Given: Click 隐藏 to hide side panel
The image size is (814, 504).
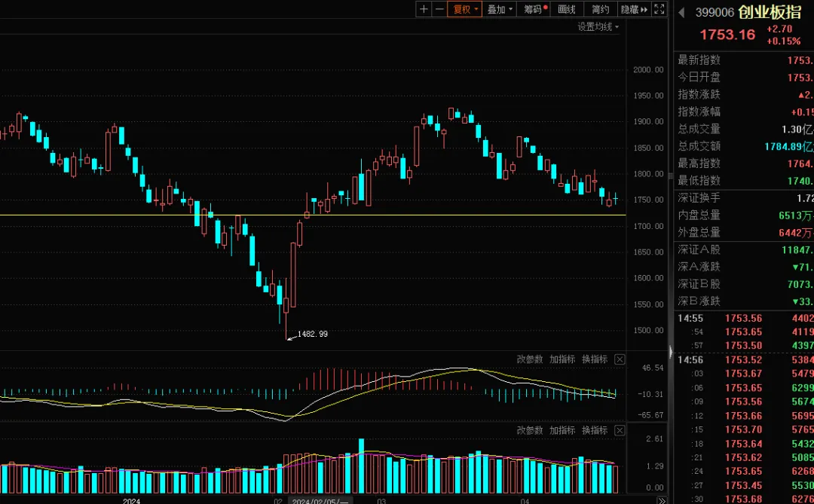Looking at the screenshot, I should point(634,9).
